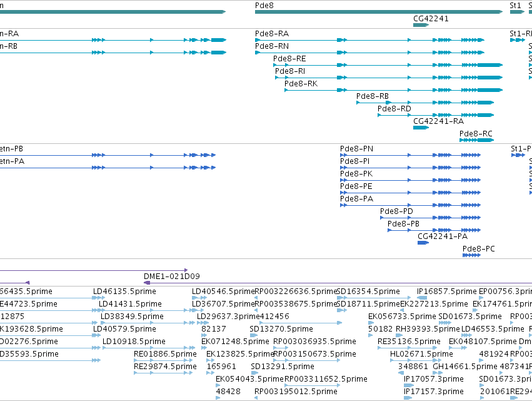Select EST RE35136.5prime

409,342
